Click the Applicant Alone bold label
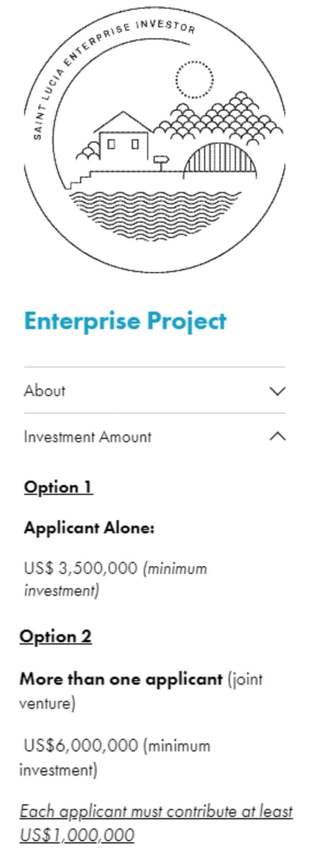 coord(89,528)
